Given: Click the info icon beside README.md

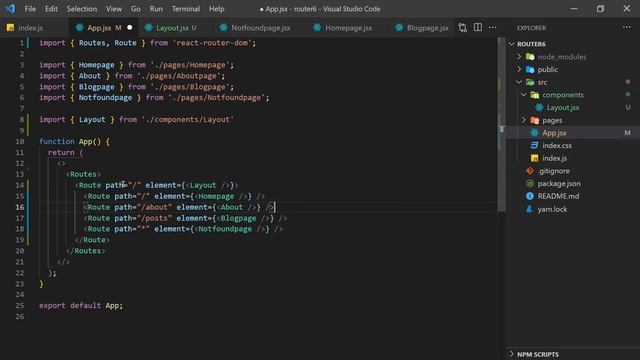Looking at the screenshot, I should [x=530, y=196].
